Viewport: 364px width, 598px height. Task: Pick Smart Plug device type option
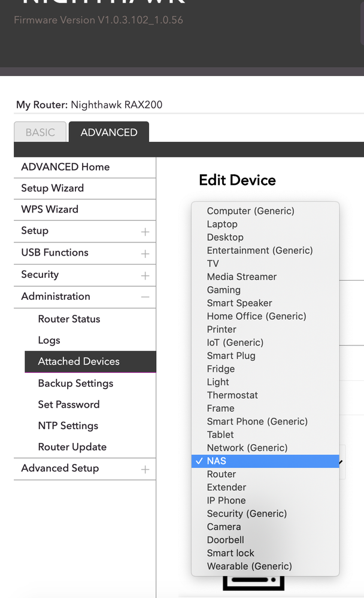click(231, 356)
